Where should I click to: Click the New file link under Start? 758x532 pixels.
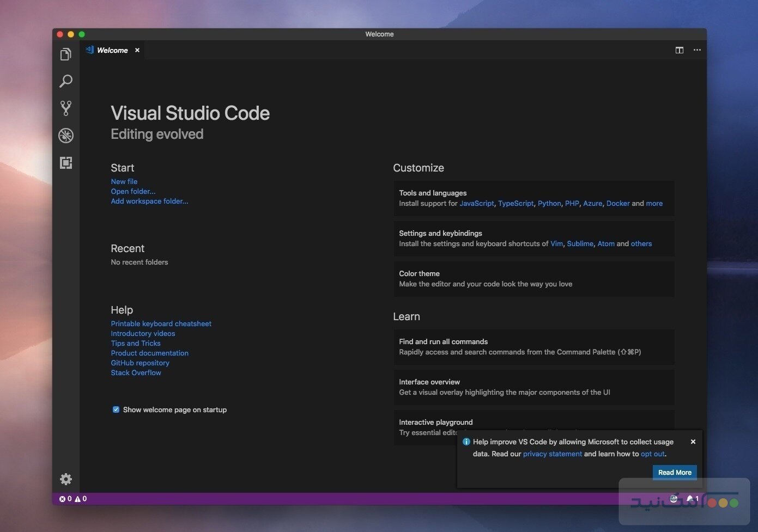[x=124, y=181]
